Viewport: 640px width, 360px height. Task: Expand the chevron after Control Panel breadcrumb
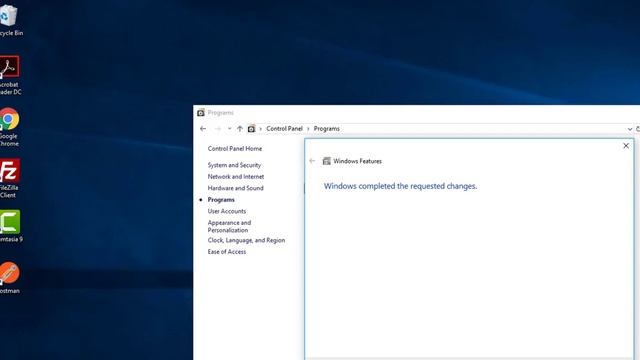point(308,129)
